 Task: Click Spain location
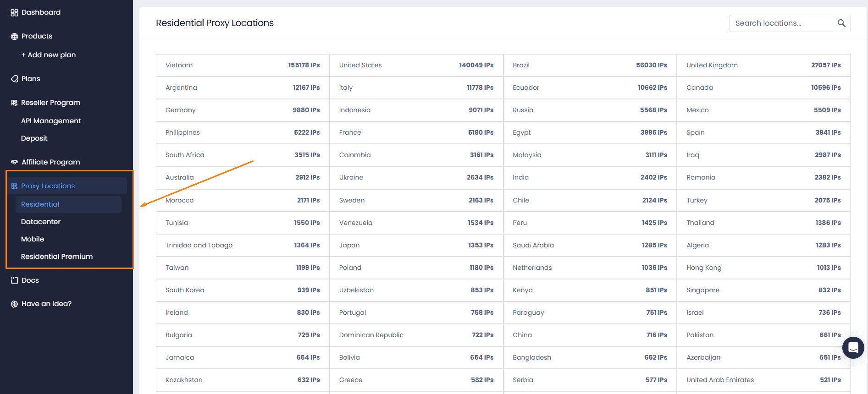(763, 132)
